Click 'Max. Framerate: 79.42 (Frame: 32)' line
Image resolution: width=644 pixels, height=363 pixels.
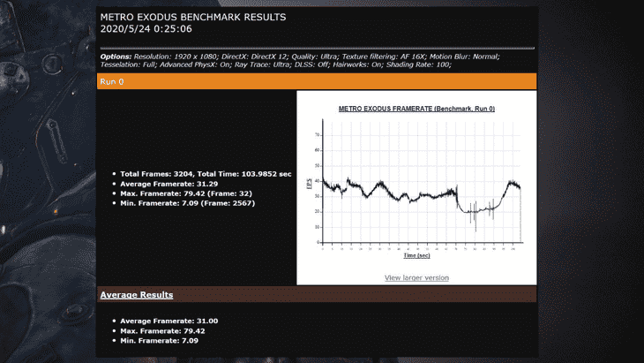click(x=186, y=193)
